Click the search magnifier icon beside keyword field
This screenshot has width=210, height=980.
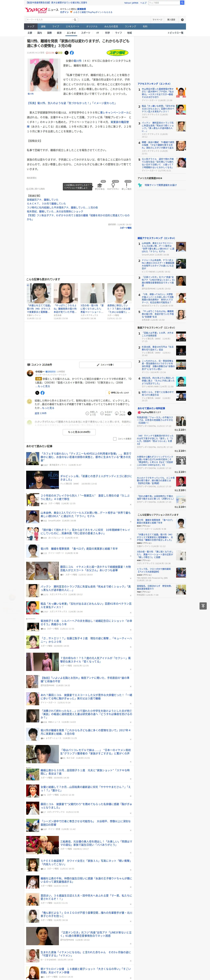(75, 19)
